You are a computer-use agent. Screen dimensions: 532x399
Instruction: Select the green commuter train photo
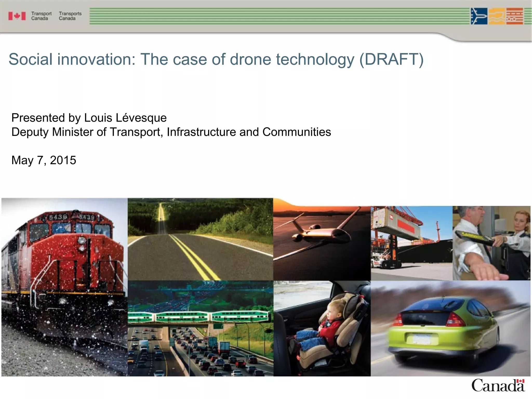click(x=200, y=328)
